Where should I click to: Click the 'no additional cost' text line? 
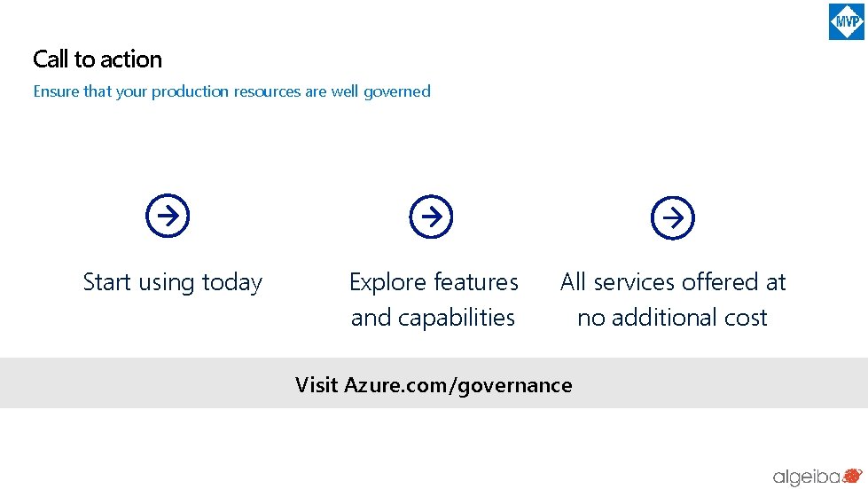pos(672,318)
